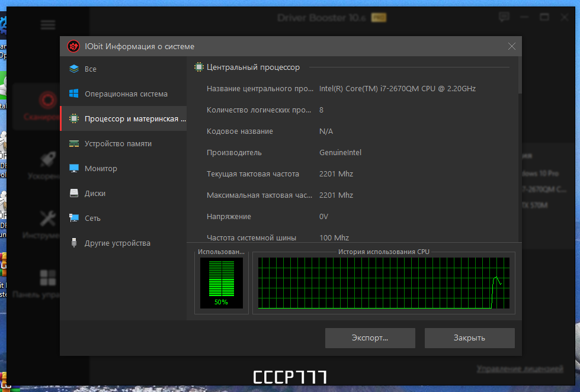Click the drive icon beside Диски
Image resolution: width=580 pixels, height=392 pixels.
point(74,193)
